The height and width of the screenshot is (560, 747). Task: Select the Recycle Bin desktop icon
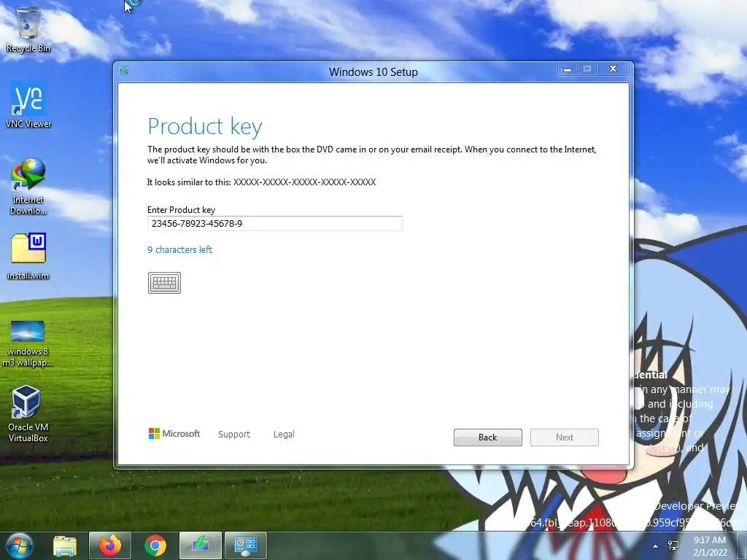coord(28,30)
